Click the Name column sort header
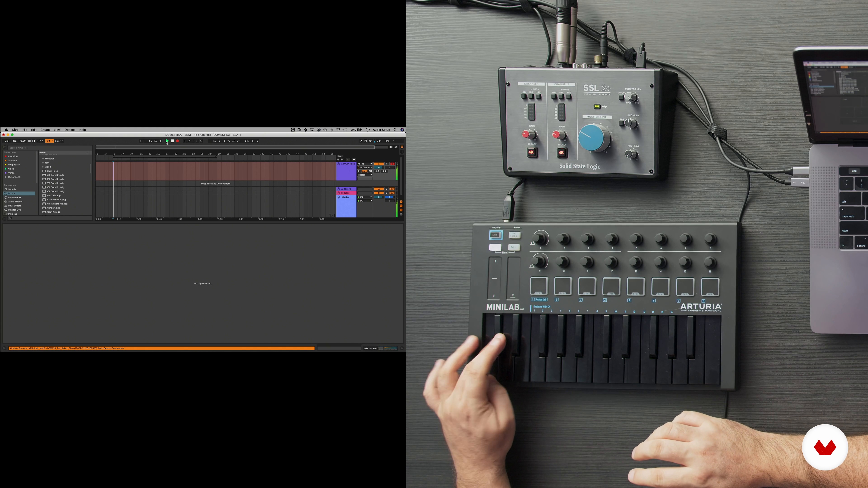This screenshot has height=488, width=868. [x=63, y=152]
